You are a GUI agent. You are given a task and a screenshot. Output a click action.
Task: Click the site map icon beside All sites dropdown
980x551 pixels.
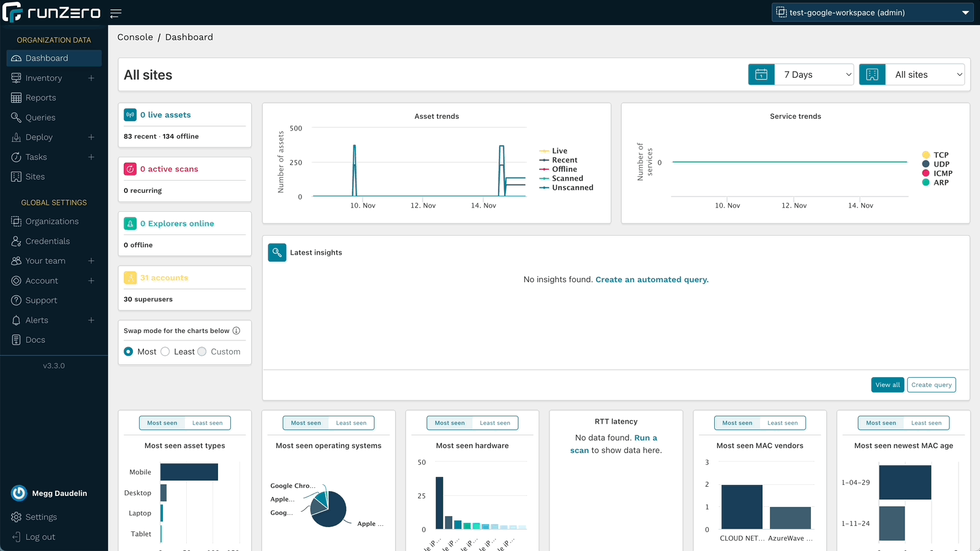872,75
